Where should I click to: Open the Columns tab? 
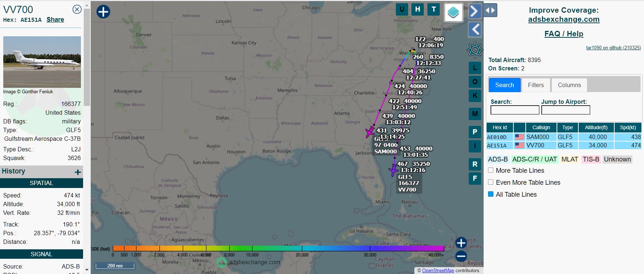click(569, 85)
